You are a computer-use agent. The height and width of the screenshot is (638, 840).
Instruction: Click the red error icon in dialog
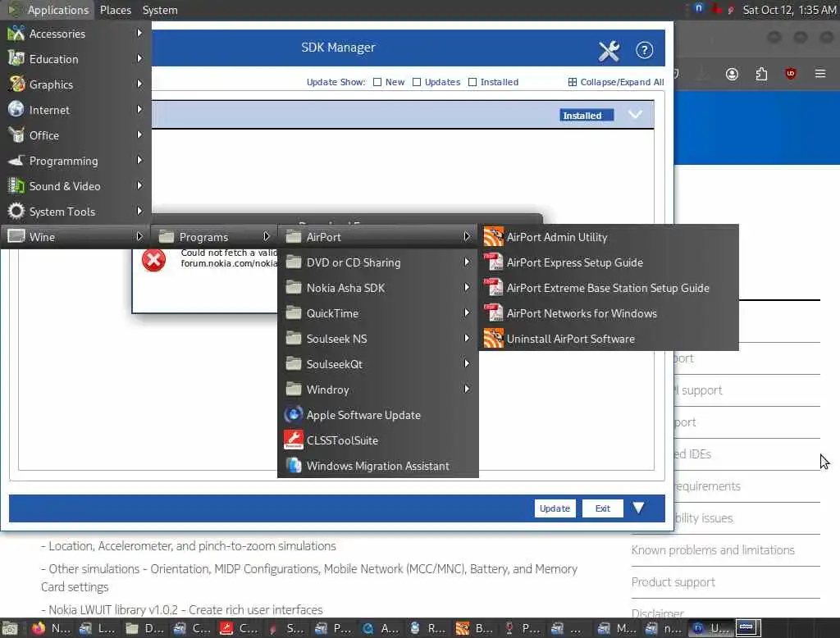[x=153, y=260]
